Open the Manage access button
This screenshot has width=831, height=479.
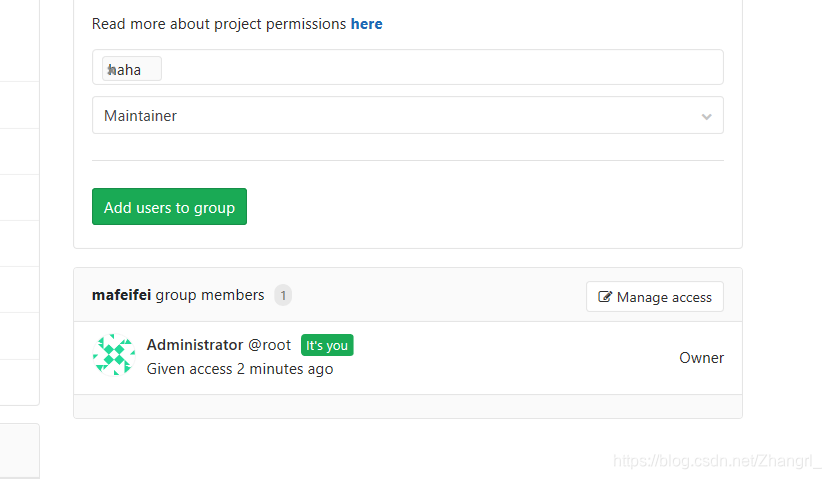pyautogui.click(x=654, y=297)
